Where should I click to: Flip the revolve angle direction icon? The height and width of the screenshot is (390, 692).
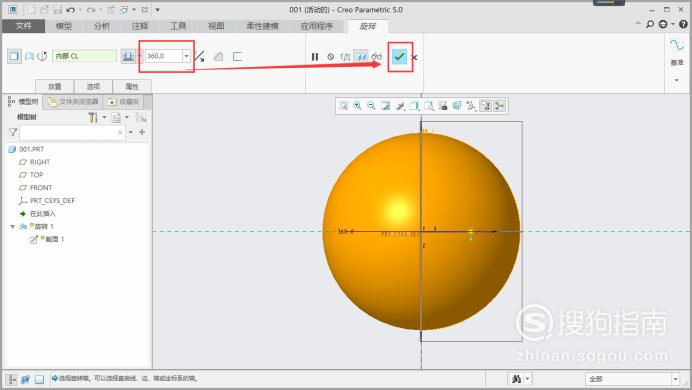pyautogui.click(x=199, y=56)
